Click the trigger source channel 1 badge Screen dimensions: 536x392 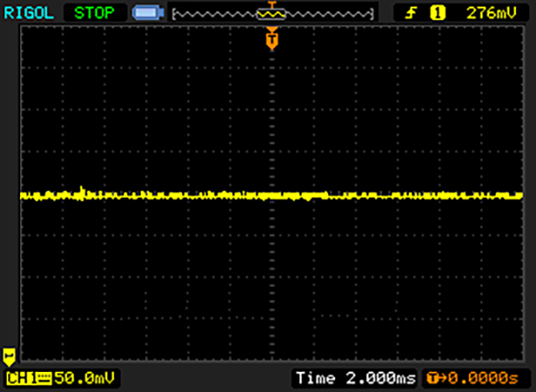[x=437, y=13]
